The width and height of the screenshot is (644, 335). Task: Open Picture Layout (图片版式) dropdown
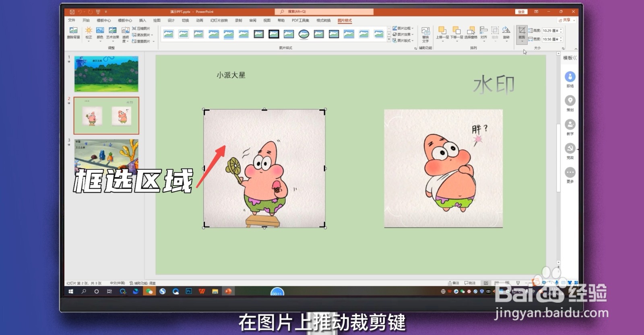point(402,40)
